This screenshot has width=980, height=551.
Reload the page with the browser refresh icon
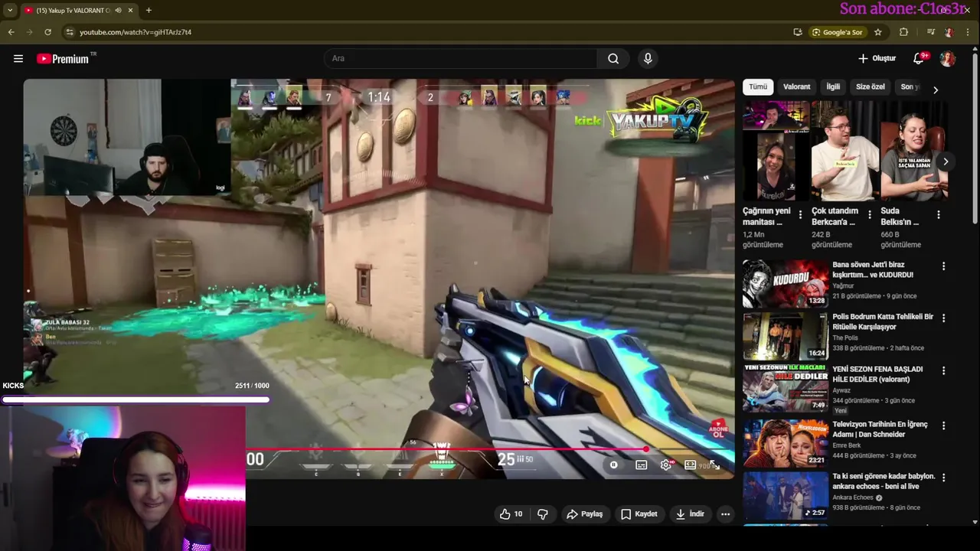click(47, 32)
